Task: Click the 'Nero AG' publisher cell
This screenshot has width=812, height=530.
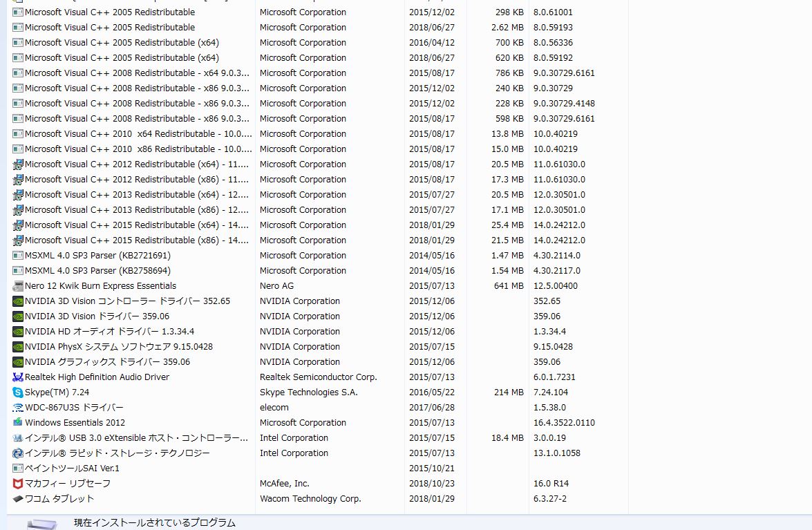Action: tap(276, 285)
